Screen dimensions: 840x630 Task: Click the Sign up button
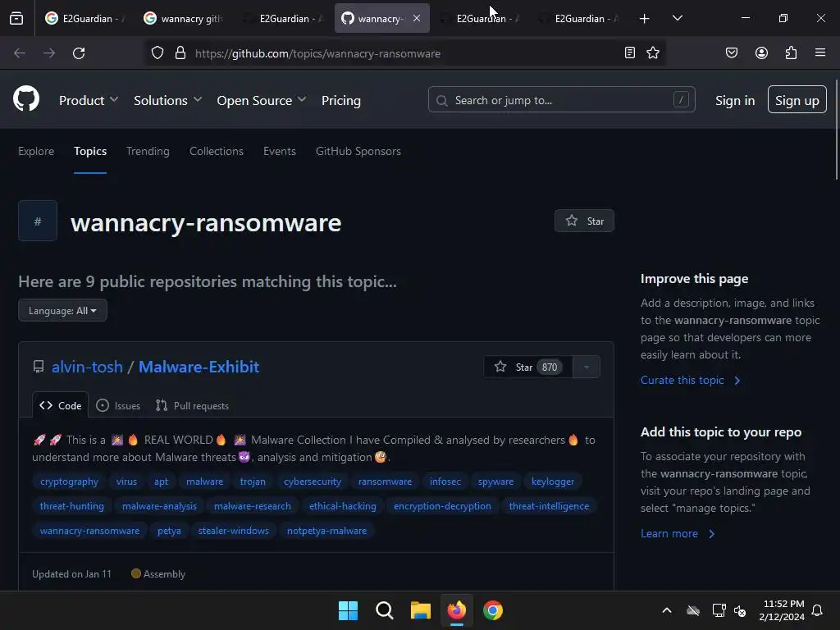pos(797,99)
